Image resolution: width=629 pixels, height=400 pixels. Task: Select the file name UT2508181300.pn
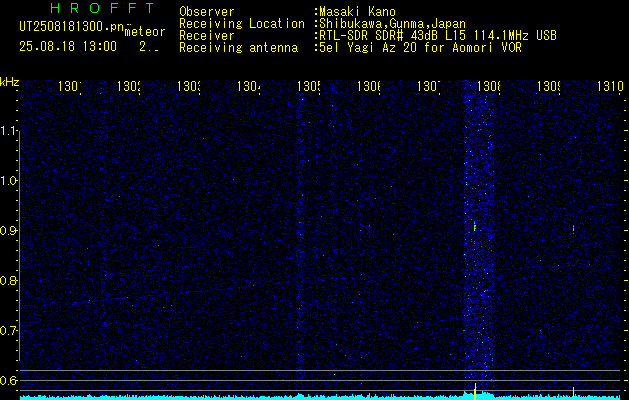coord(71,27)
